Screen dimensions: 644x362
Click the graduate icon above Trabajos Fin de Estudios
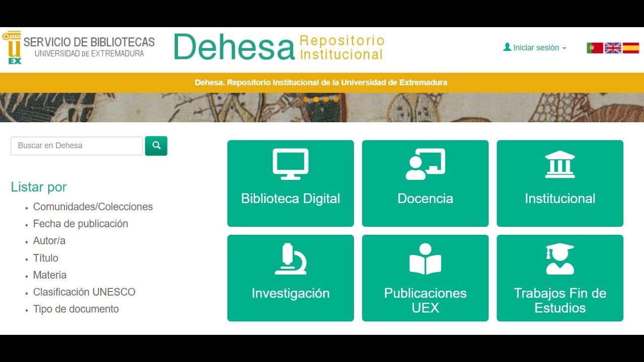pos(560,259)
